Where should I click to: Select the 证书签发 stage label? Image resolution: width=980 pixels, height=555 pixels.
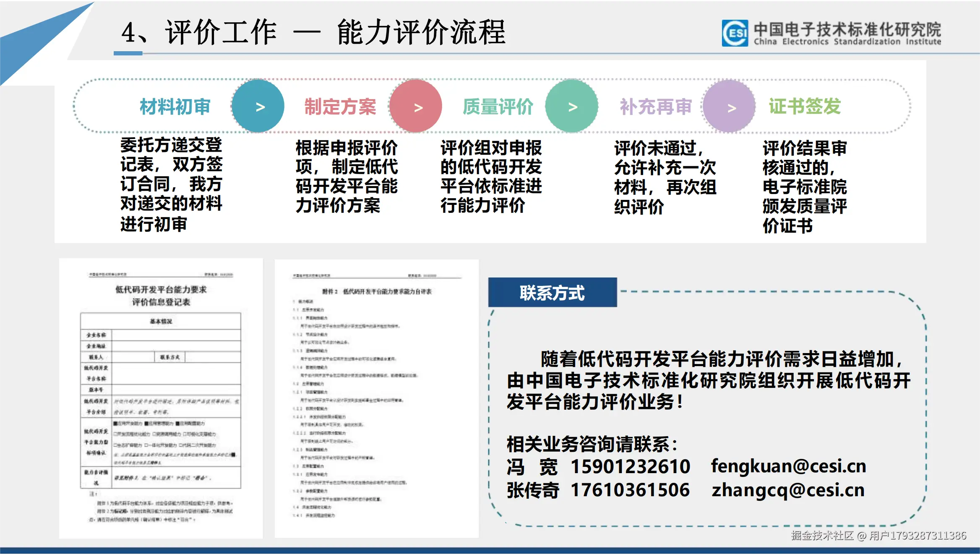[x=805, y=106]
